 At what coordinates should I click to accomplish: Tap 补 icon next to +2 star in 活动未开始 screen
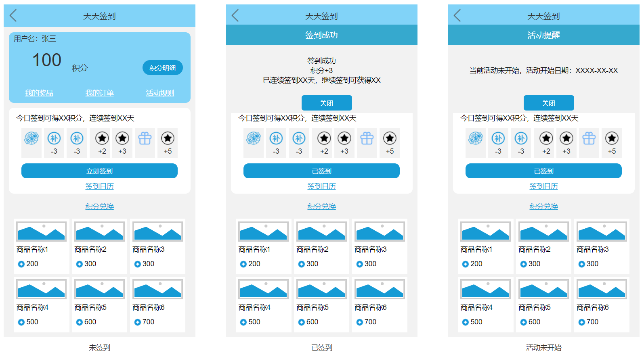(x=521, y=138)
